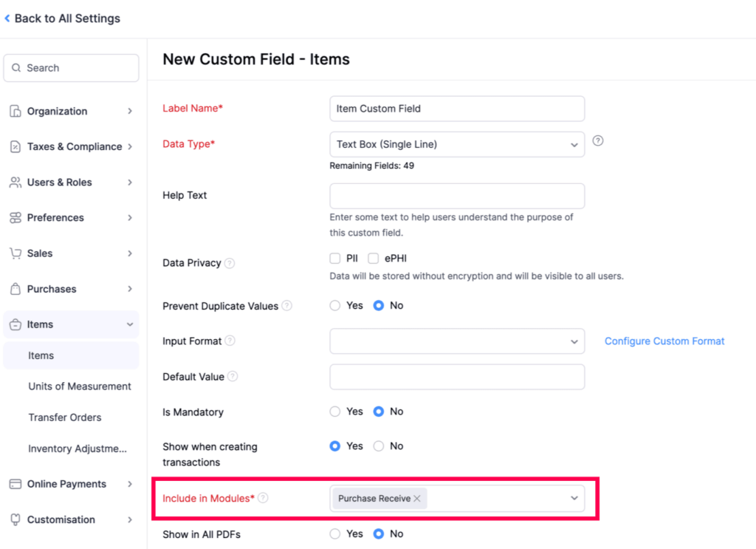Select Yes for Is Mandatory
The image size is (756, 549).
click(x=335, y=412)
